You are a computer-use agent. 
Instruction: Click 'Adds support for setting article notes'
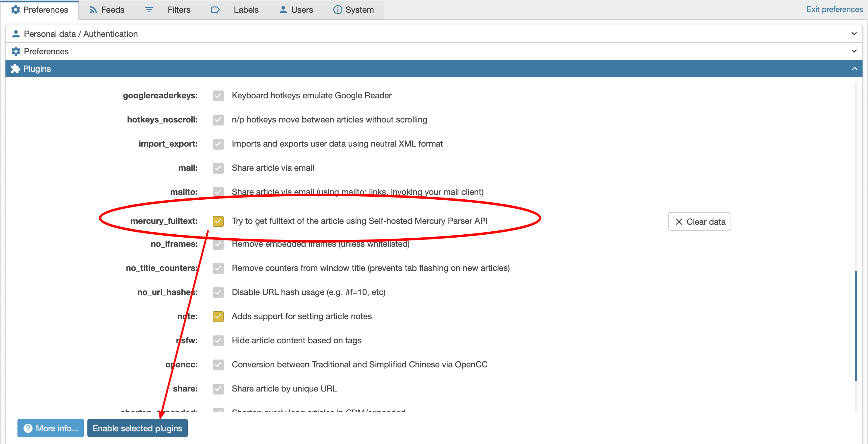tap(302, 316)
